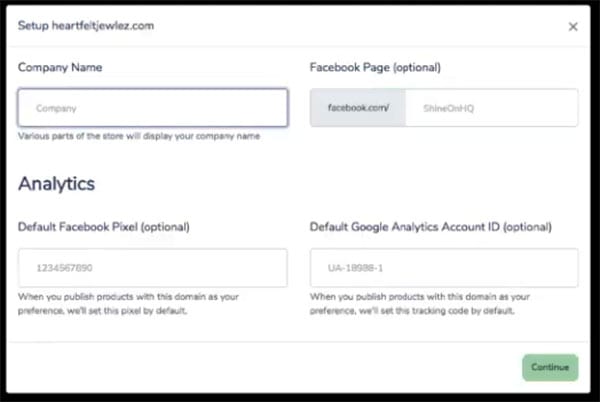Screen dimensions: 600x402
Task: Click the Facebook Page ShineOnHQ input
Action: [x=492, y=108]
